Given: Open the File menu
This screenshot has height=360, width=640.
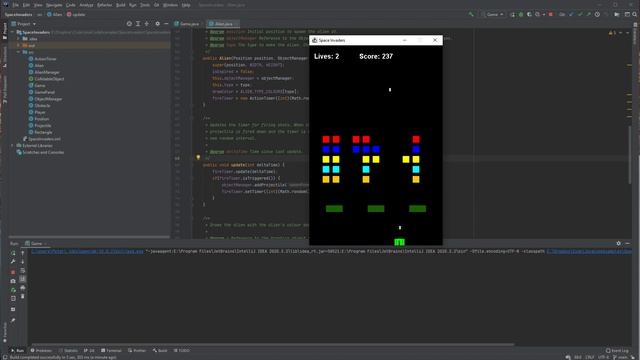Looking at the screenshot, I should tap(16, 5).
